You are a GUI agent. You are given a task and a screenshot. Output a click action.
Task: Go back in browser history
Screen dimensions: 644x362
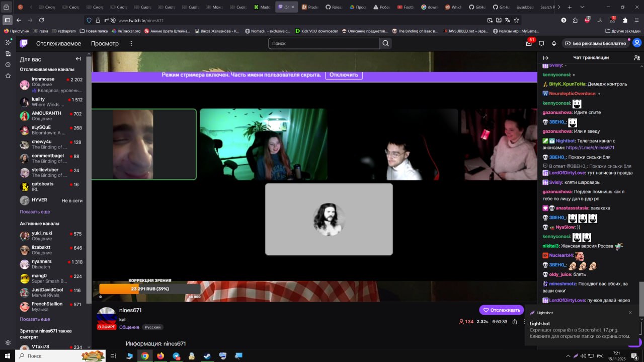pyautogui.click(x=19, y=20)
